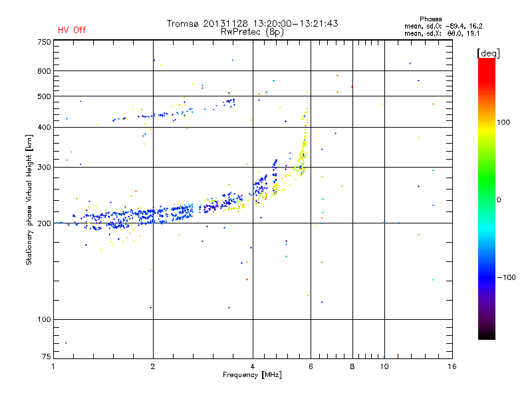Screen dimensions: 532x399
Task: Click the y-axis tick label '400'
Action: click(x=44, y=127)
